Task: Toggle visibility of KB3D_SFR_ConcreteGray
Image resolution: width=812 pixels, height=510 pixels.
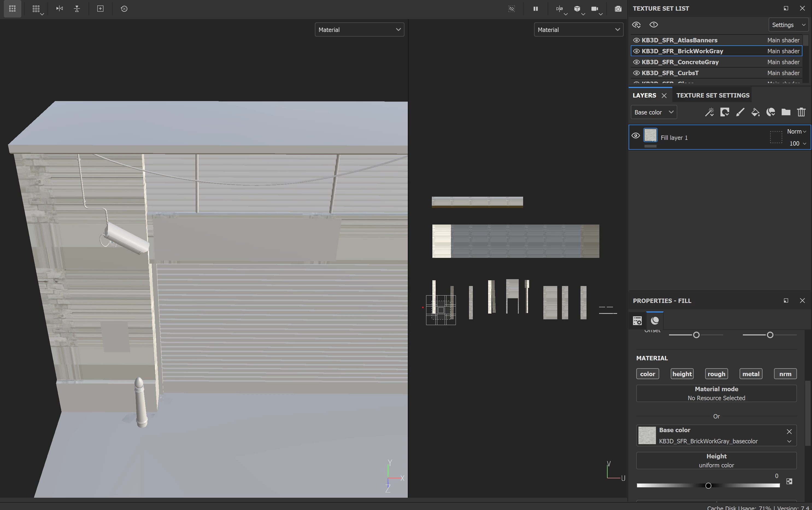Action: pyautogui.click(x=636, y=62)
